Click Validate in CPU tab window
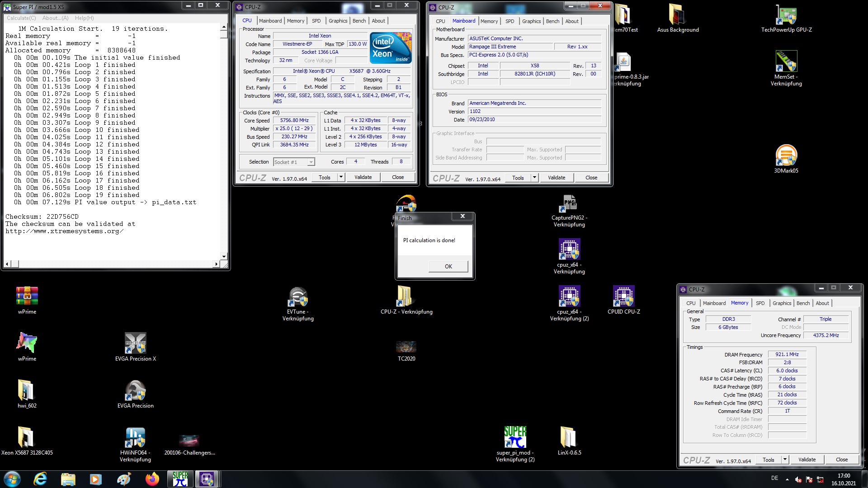The image size is (868, 488). click(363, 177)
